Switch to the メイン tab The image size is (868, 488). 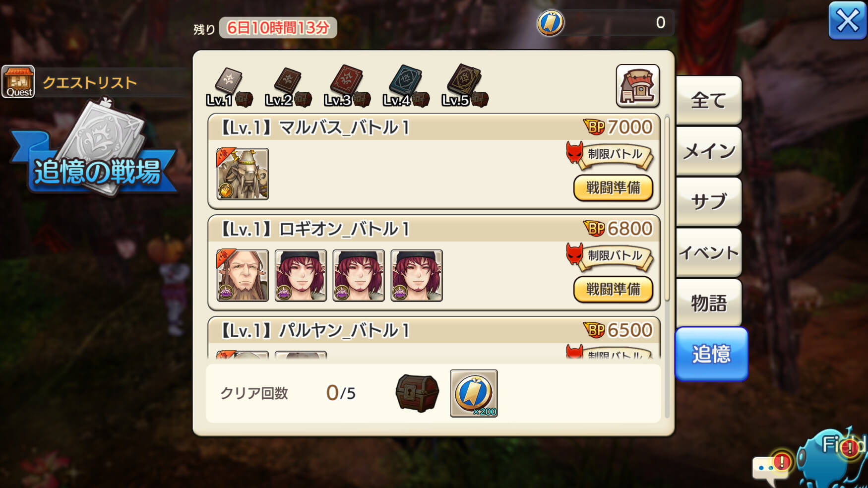pyautogui.click(x=709, y=151)
